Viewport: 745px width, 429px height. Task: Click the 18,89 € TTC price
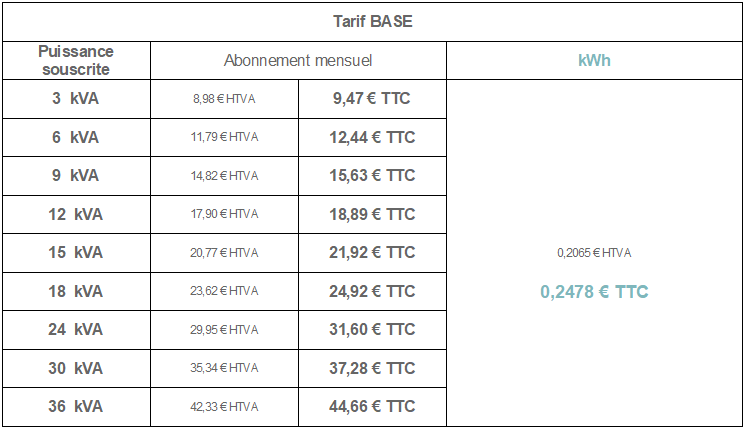tap(372, 214)
